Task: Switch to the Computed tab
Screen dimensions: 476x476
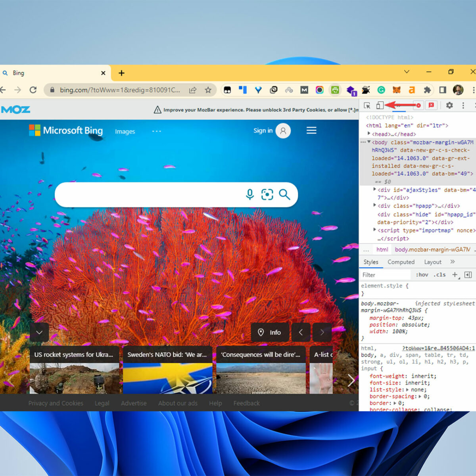Action: (401, 262)
